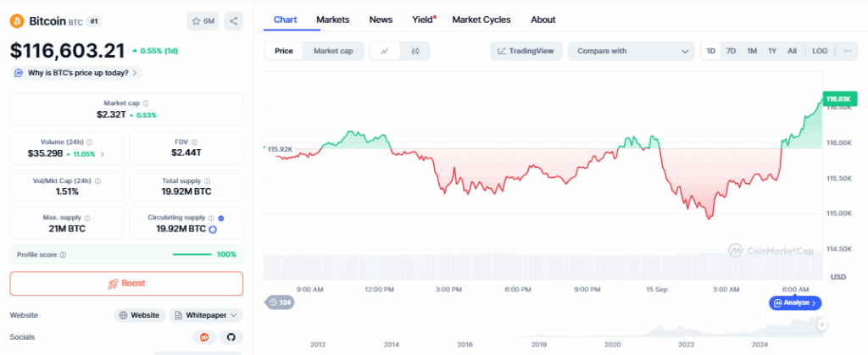Click the circulating supply ring chart icon

(212, 229)
